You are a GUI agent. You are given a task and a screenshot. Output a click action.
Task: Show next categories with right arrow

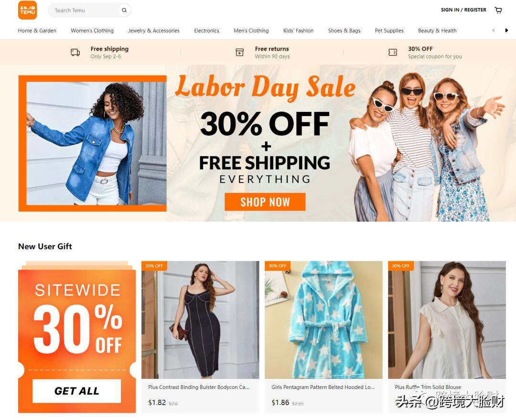click(x=506, y=30)
